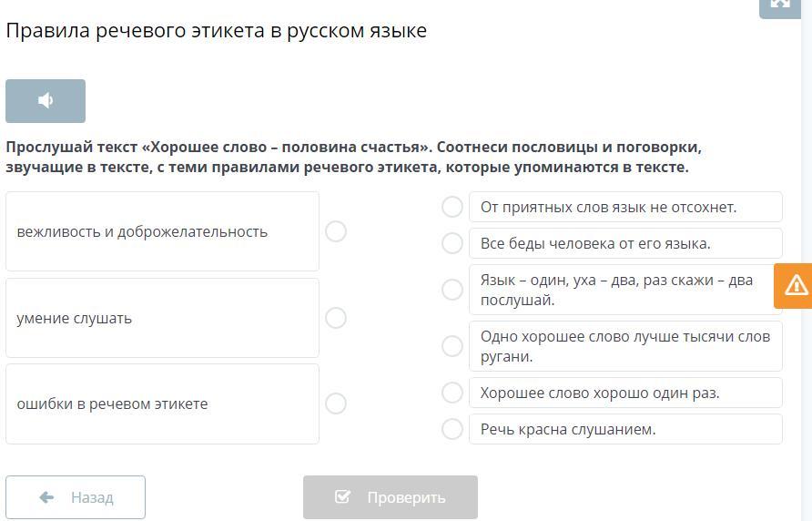
Task: Select radio for 'Одно хорошее слово лучше тысячи'
Action: point(452,346)
